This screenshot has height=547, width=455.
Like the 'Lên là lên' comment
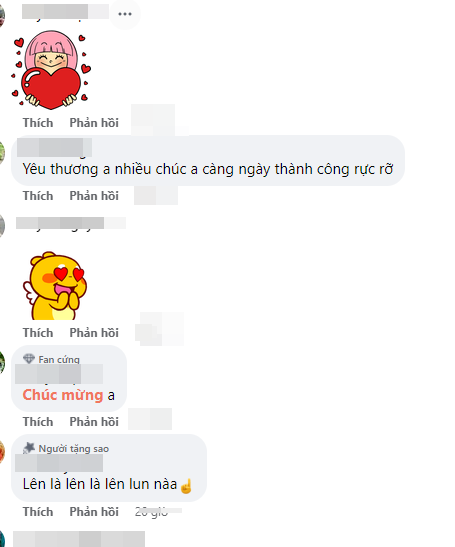tap(38, 512)
